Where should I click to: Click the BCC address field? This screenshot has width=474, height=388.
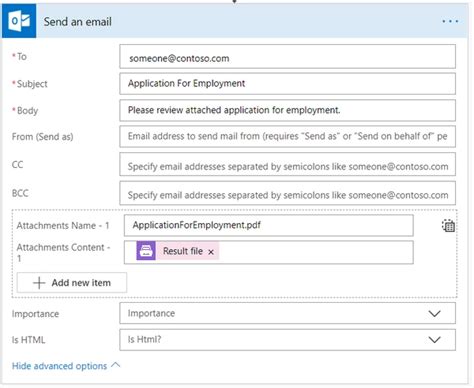pos(287,193)
